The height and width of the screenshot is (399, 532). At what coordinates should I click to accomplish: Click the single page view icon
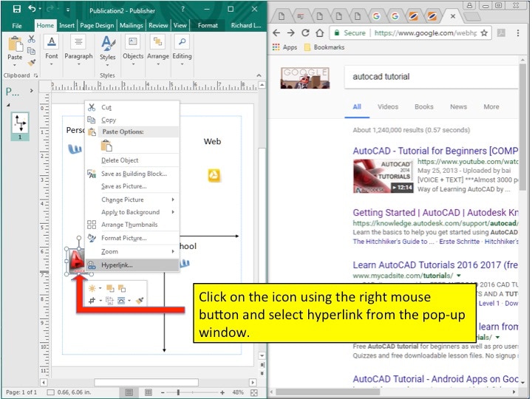(129, 392)
